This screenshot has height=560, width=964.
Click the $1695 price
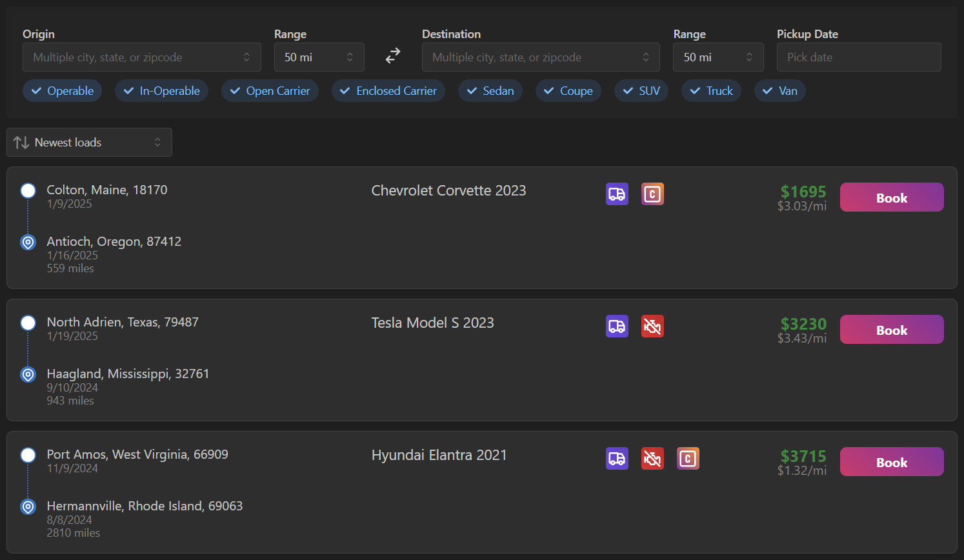coord(803,192)
